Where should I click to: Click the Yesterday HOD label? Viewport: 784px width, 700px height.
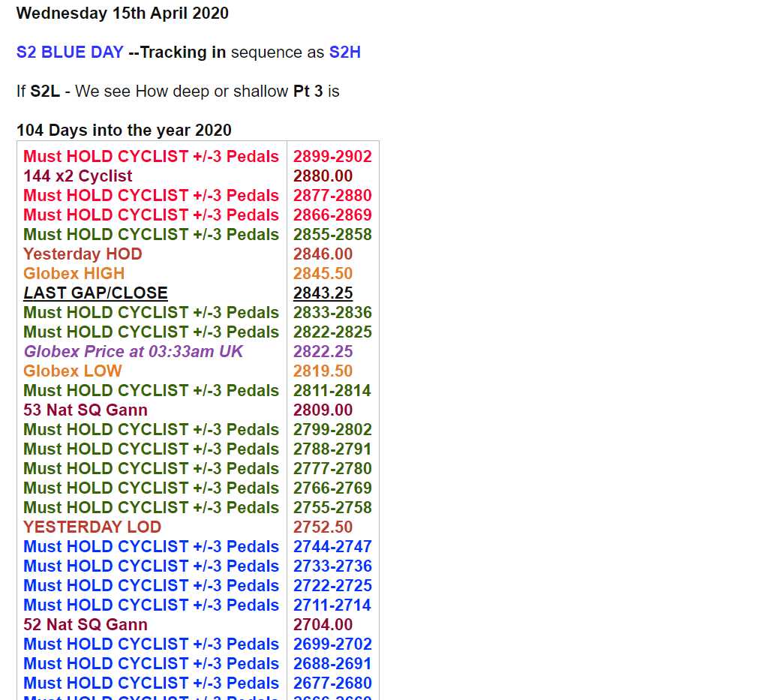(83, 254)
